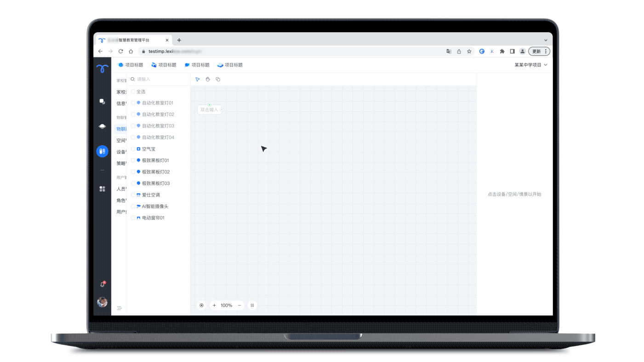Open the stacked squares icon in dark sidebar
This screenshot has height=362, width=644.
[103, 102]
